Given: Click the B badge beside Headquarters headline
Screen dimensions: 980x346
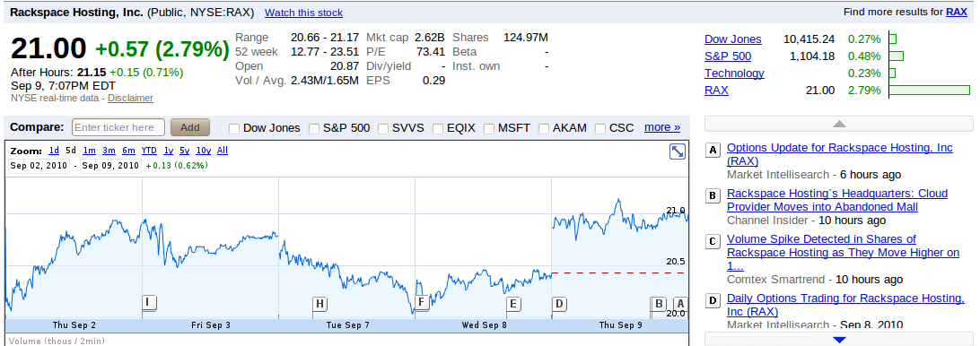Looking at the screenshot, I should 713,196.
